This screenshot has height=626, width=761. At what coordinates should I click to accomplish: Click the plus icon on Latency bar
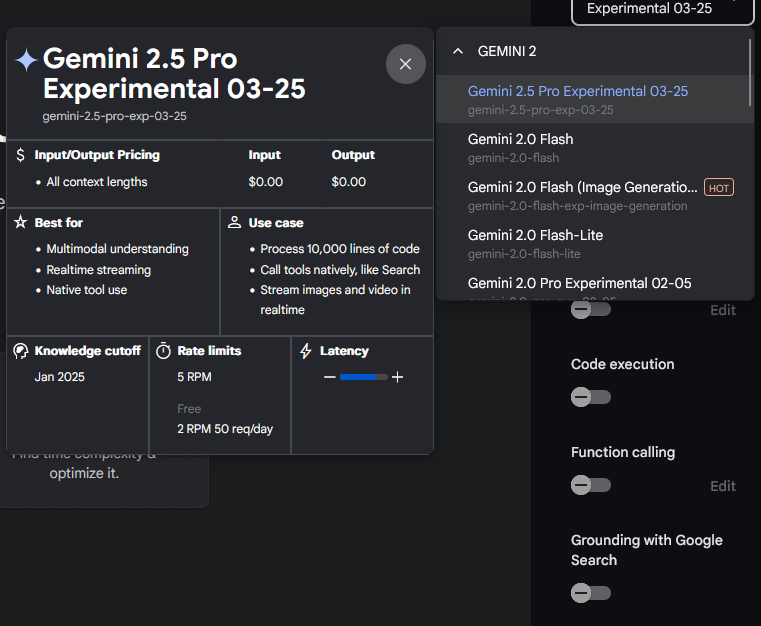pyautogui.click(x=397, y=377)
